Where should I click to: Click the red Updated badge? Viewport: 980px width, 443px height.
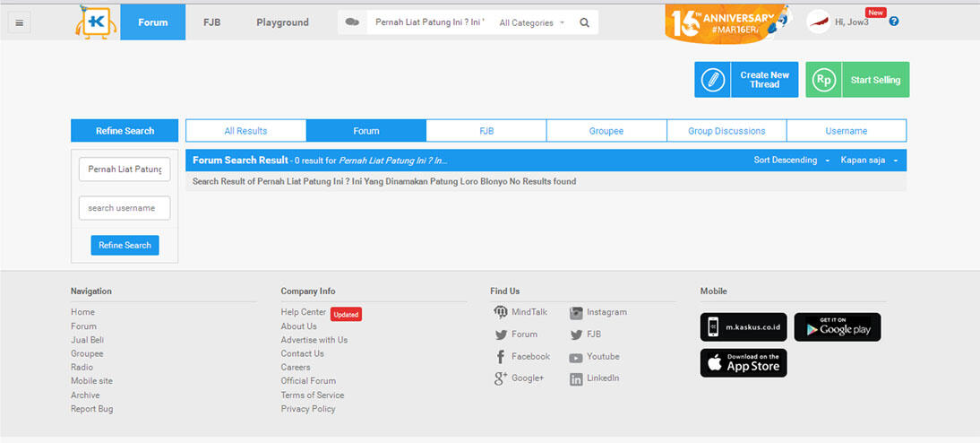pos(347,315)
